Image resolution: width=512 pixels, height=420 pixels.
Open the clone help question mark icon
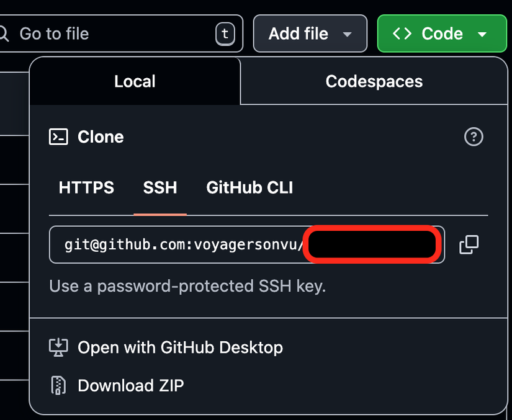474,136
